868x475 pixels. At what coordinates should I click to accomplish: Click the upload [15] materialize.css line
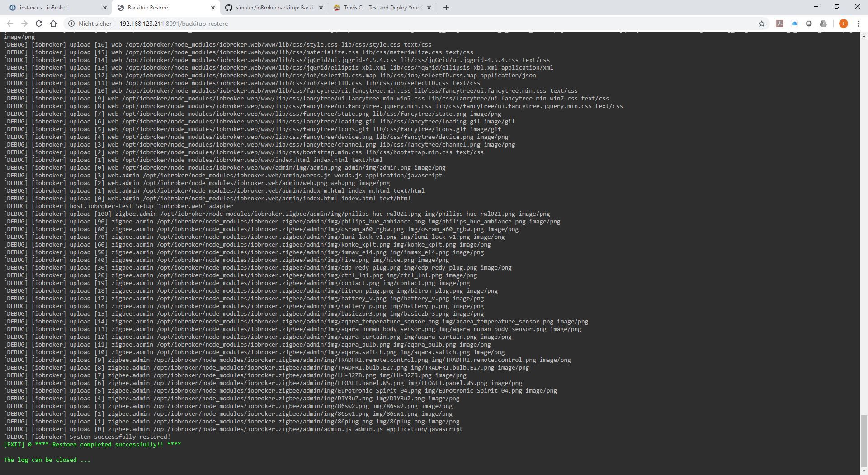(239, 52)
